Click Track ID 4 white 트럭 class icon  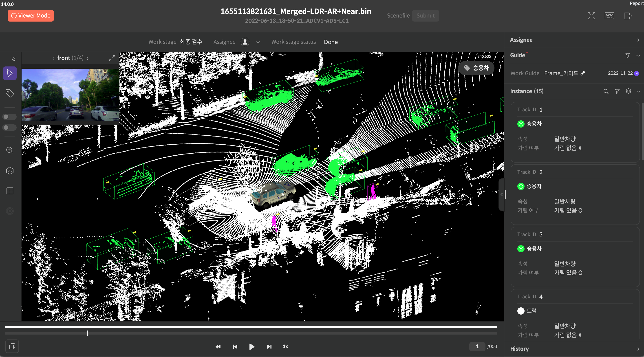521,311
